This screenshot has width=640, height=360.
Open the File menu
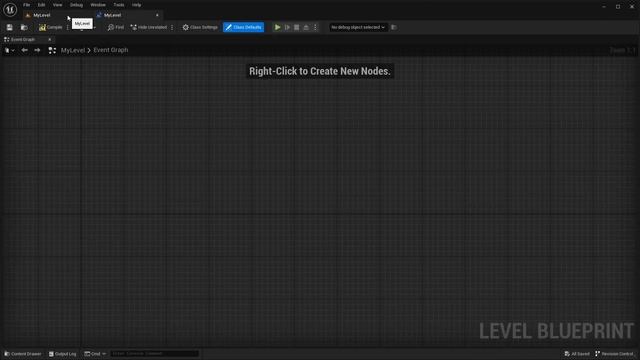[27, 5]
